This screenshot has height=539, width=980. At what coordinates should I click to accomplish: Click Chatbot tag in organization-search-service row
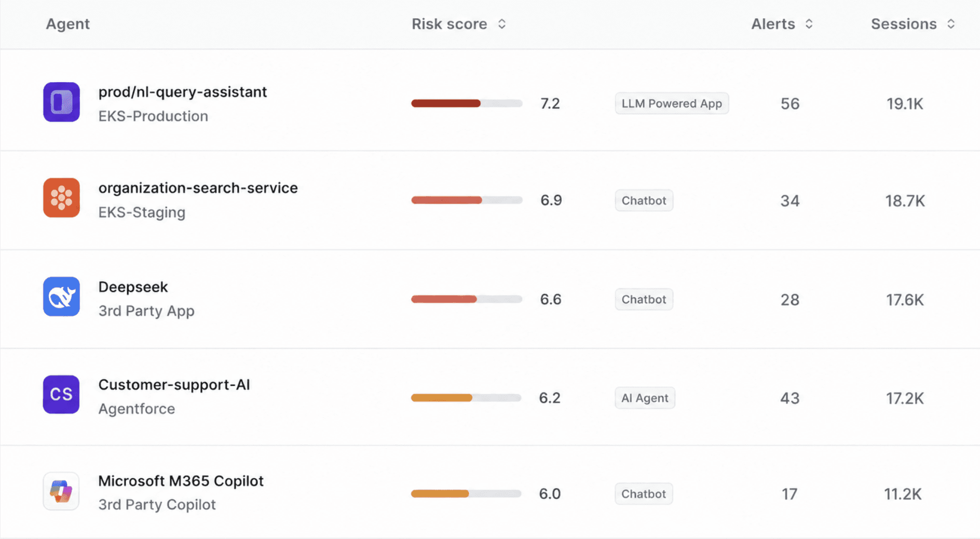tap(644, 200)
